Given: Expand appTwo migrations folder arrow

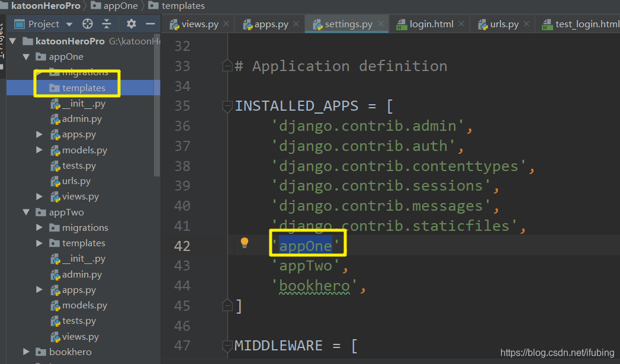Looking at the screenshot, I should (39, 228).
